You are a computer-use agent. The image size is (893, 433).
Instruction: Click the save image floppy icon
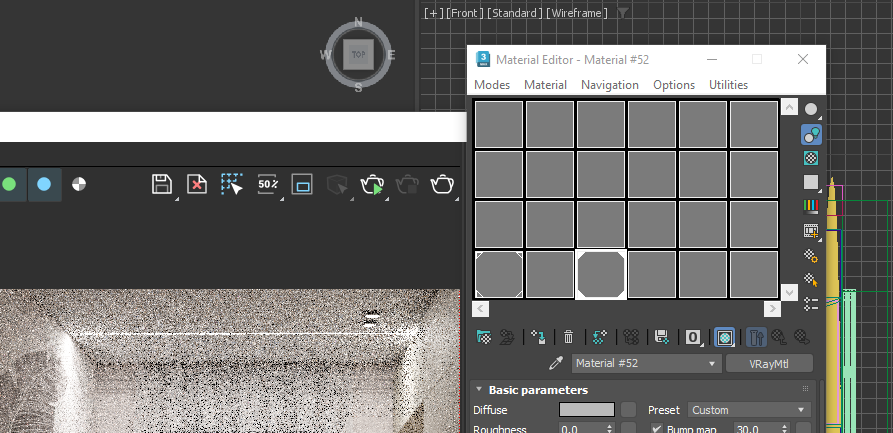pyautogui.click(x=162, y=184)
